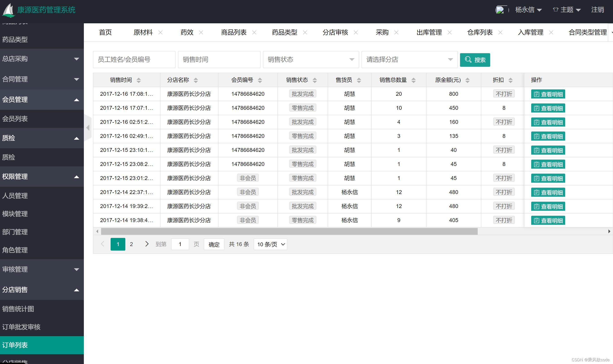Close the 药效 tab
The image size is (613, 364).
(201, 32)
